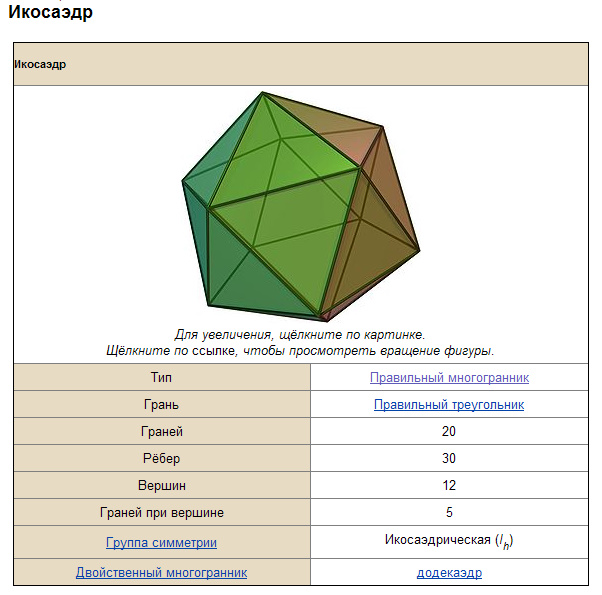
Task: Select the Граней при вершине label
Action: (162, 513)
